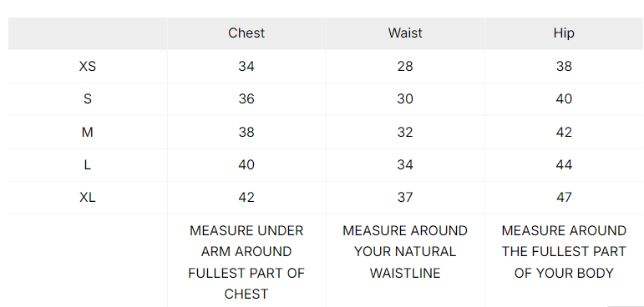This screenshot has width=644, height=307.
Task: Click the L chest value 40
Action: click(246, 164)
